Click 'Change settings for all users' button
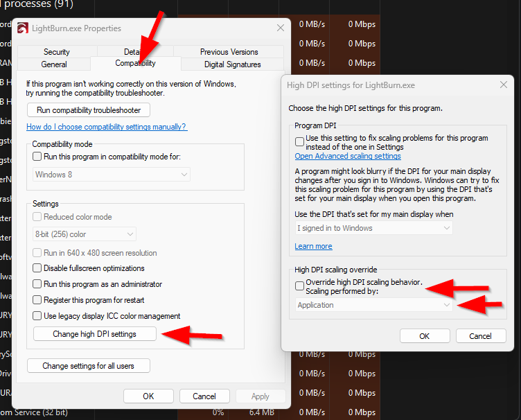 [89, 366]
